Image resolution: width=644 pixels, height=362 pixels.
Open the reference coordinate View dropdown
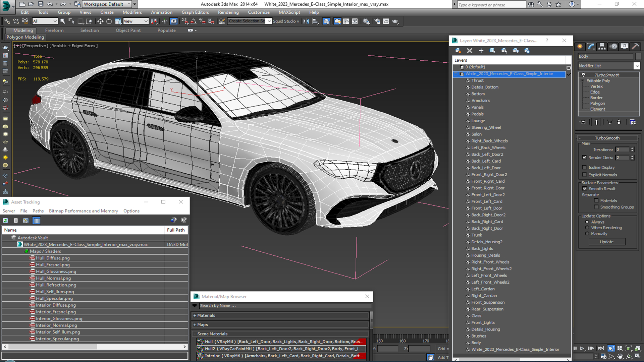click(x=136, y=21)
